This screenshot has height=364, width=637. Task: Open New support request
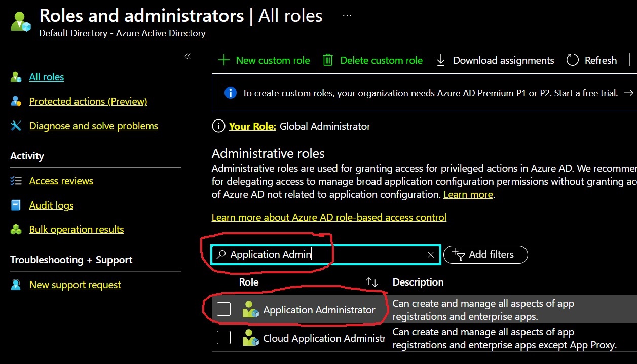[75, 285]
